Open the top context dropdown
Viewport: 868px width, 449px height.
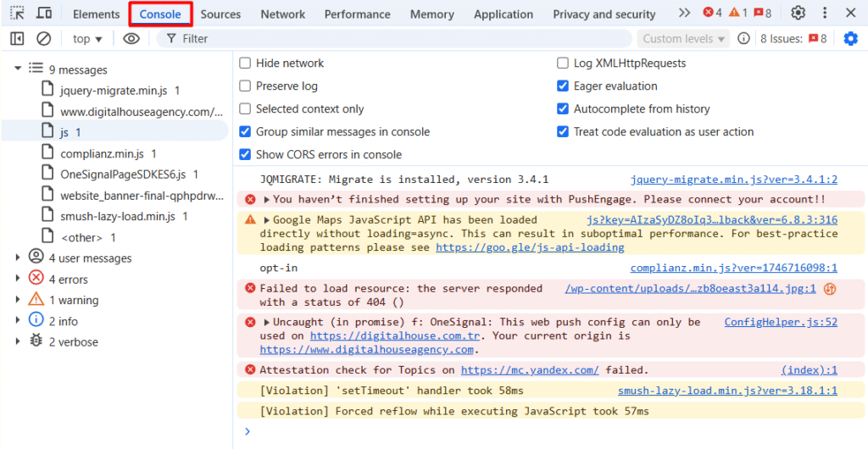(87, 39)
